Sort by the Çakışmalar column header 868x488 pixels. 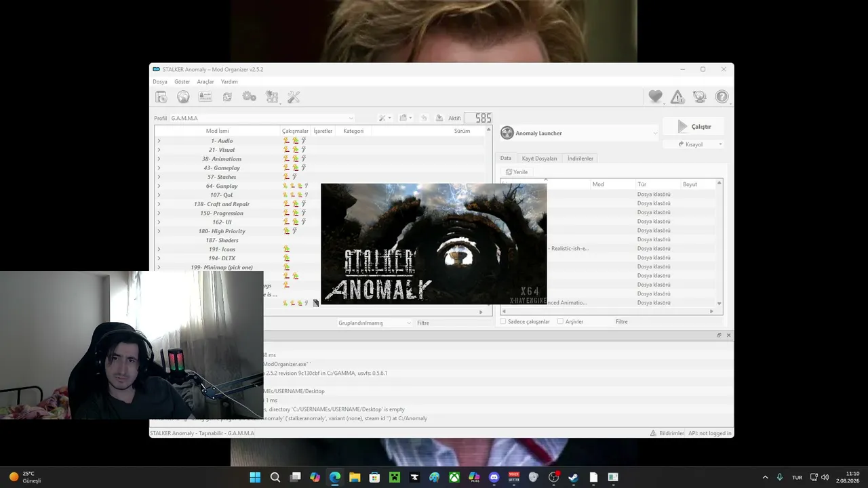(295, 131)
